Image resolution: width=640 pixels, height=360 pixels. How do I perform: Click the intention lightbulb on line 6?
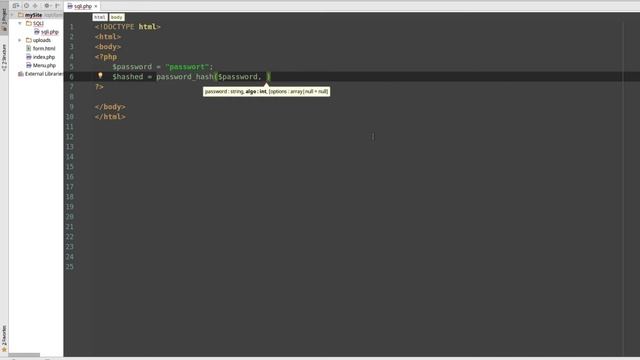click(100, 76)
